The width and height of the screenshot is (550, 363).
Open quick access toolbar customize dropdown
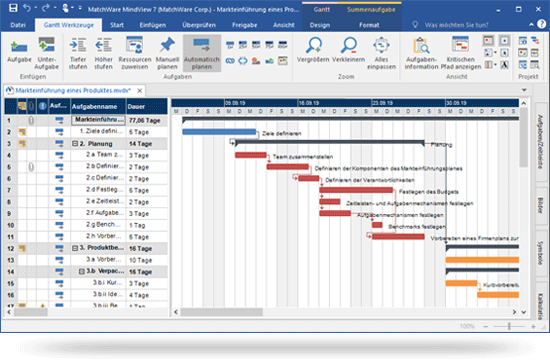pos(80,8)
